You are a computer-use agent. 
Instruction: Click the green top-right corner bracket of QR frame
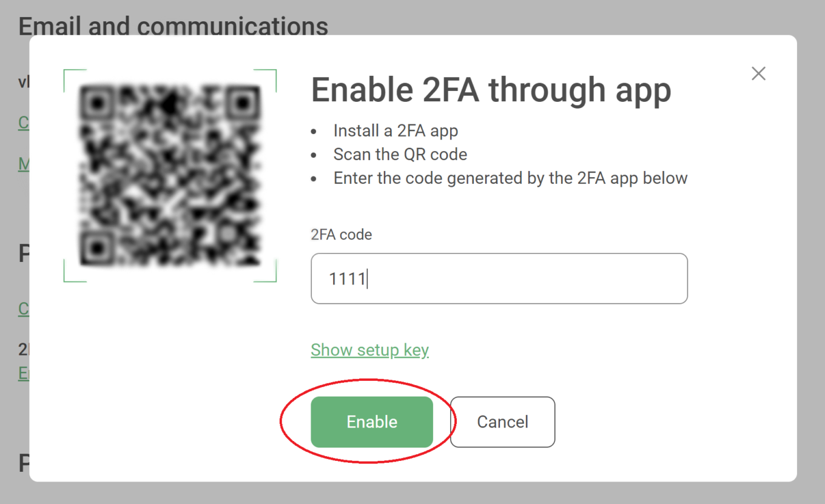pyautogui.click(x=266, y=81)
